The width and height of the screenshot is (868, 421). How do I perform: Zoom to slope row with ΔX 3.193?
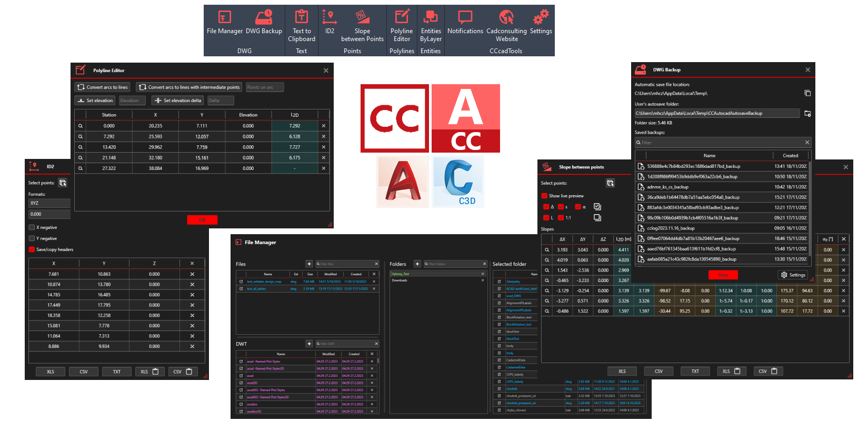[x=547, y=250]
